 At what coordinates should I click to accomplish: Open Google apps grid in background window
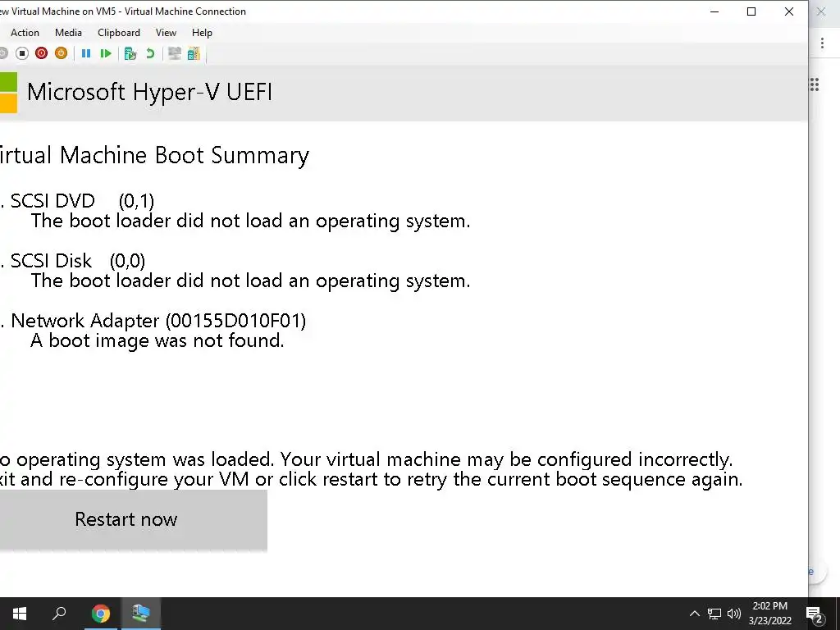click(x=815, y=84)
